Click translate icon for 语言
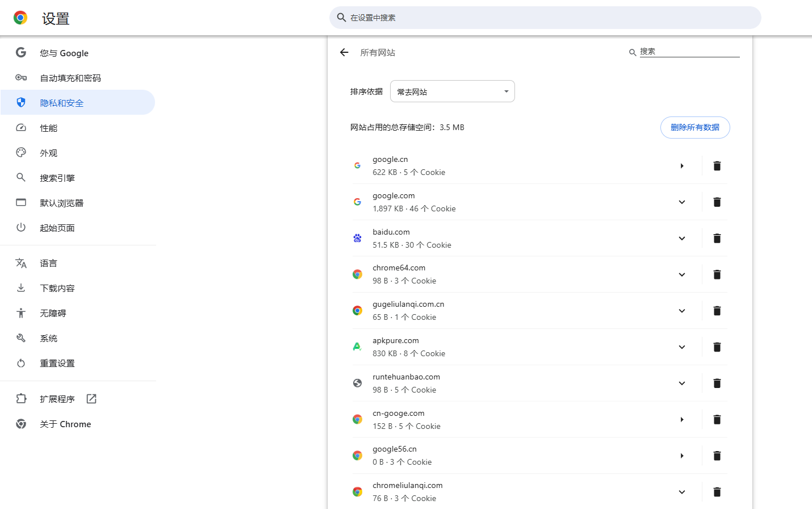 click(21, 263)
